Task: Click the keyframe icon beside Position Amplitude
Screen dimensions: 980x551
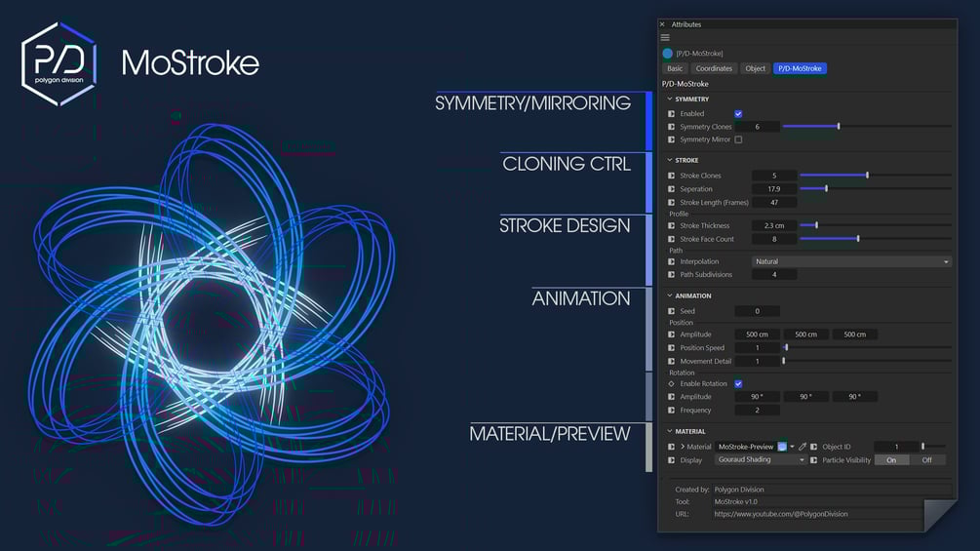Action: [x=671, y=335]
